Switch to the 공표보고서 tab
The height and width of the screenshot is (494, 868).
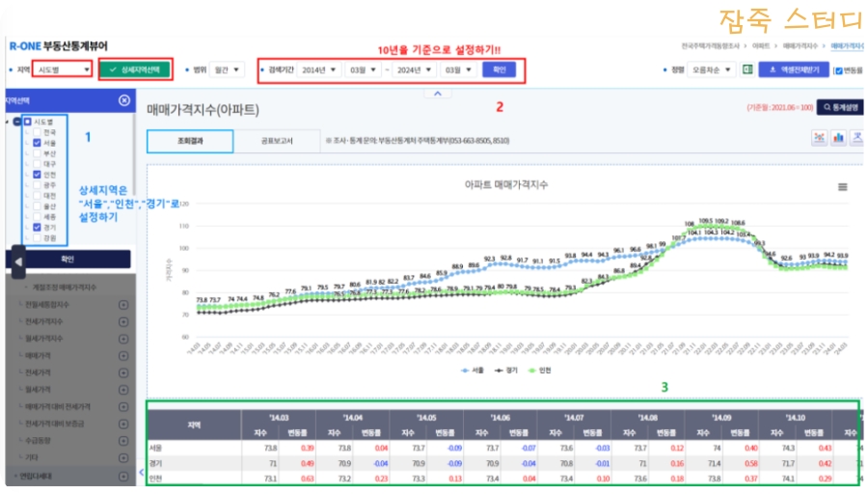click(x=277, y=141)
